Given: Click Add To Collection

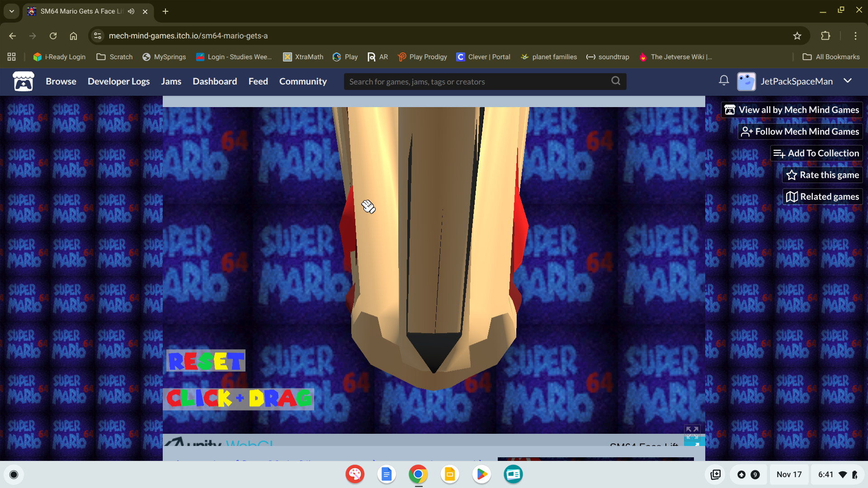Looking at the screenshot, I should (x=816, y=153).
